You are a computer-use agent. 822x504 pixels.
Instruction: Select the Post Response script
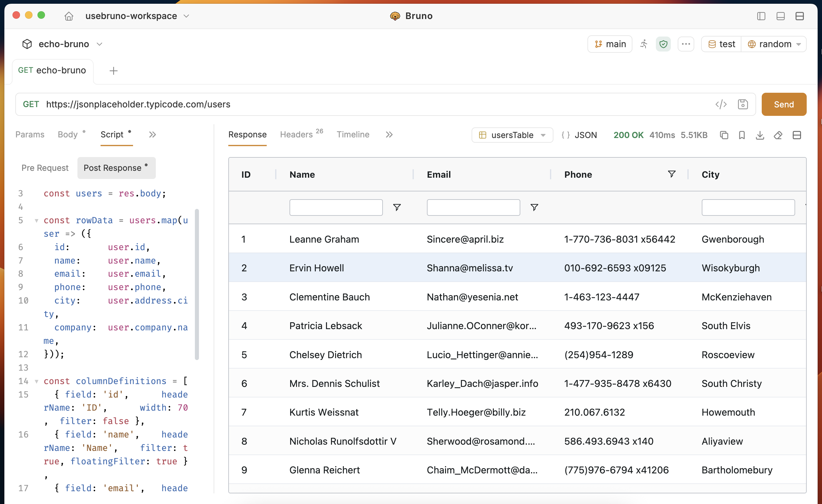[116, 168]
